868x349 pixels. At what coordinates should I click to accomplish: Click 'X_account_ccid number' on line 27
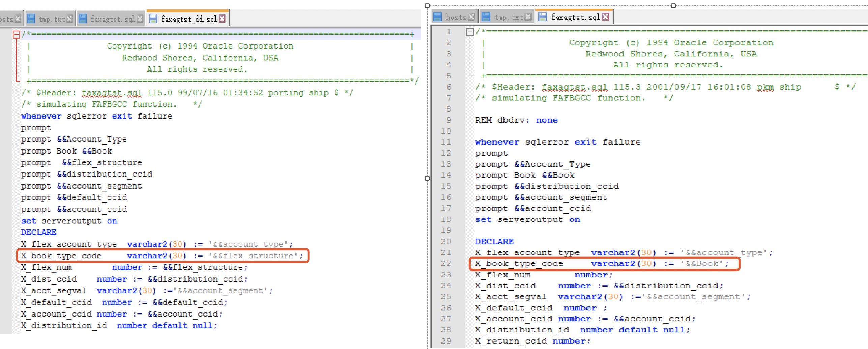click(585, 319)
